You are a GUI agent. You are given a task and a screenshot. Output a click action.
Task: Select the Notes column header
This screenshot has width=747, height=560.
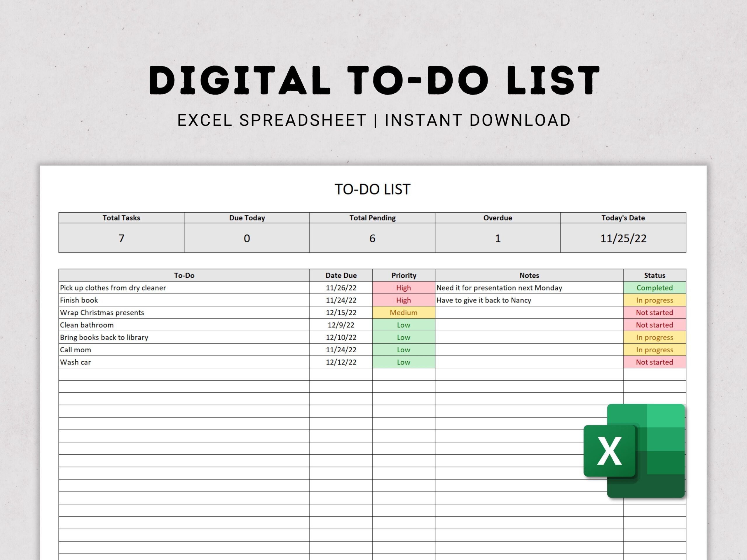click(x=529, y=275)
